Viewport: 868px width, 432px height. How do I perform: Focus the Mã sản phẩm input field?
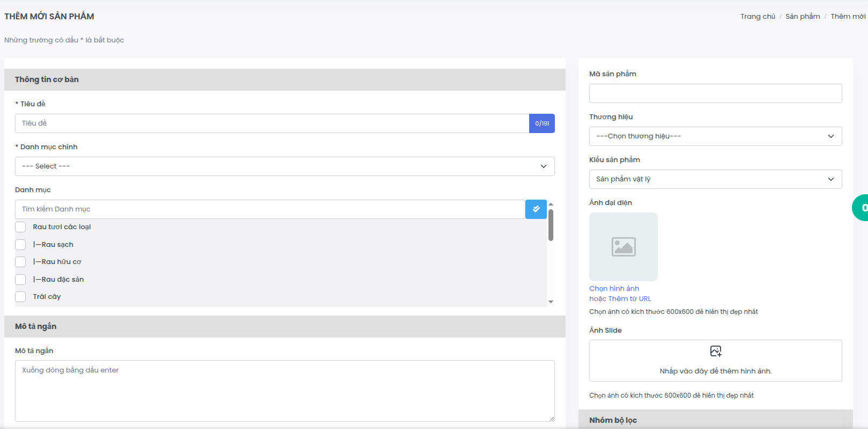pyautogui.click(x=715, y=93)
